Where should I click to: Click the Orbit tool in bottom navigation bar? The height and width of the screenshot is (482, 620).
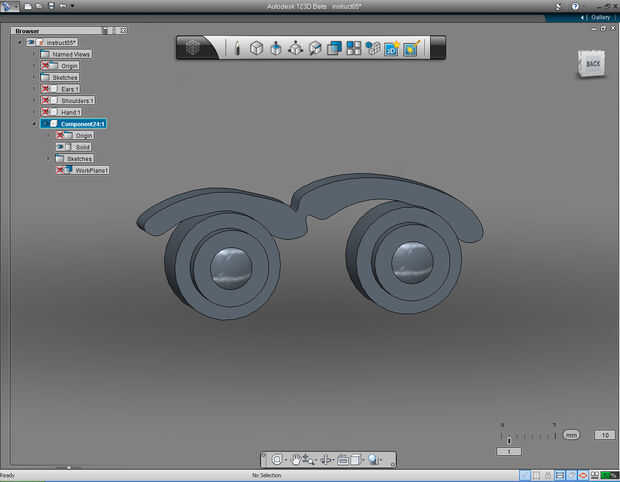pos(277,459)
